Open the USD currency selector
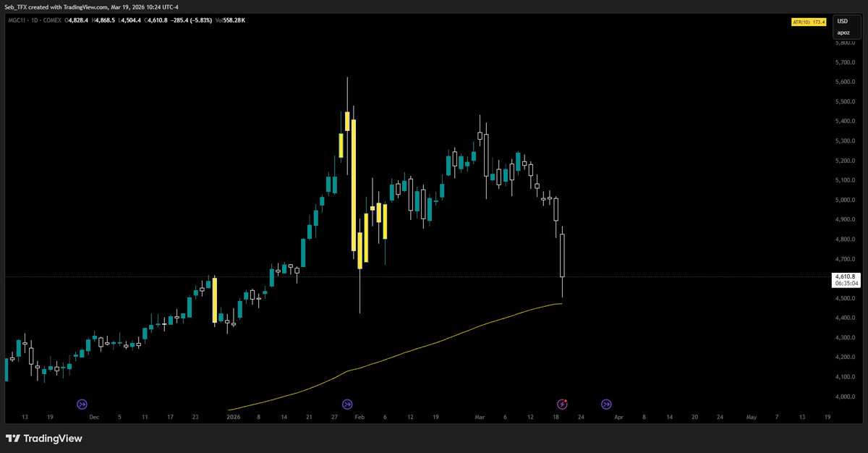This screenshot has width=868, height=453. point(843,21)
